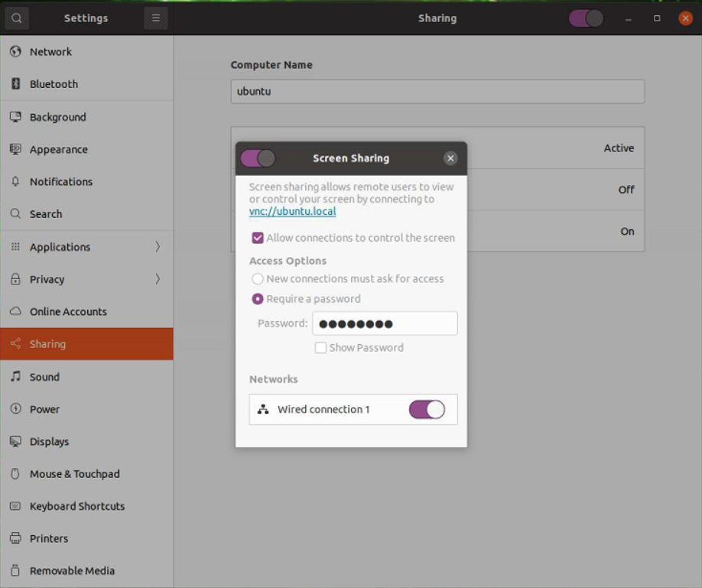
Task: Maximize the Settings window
Action: (x=657, y=18)
